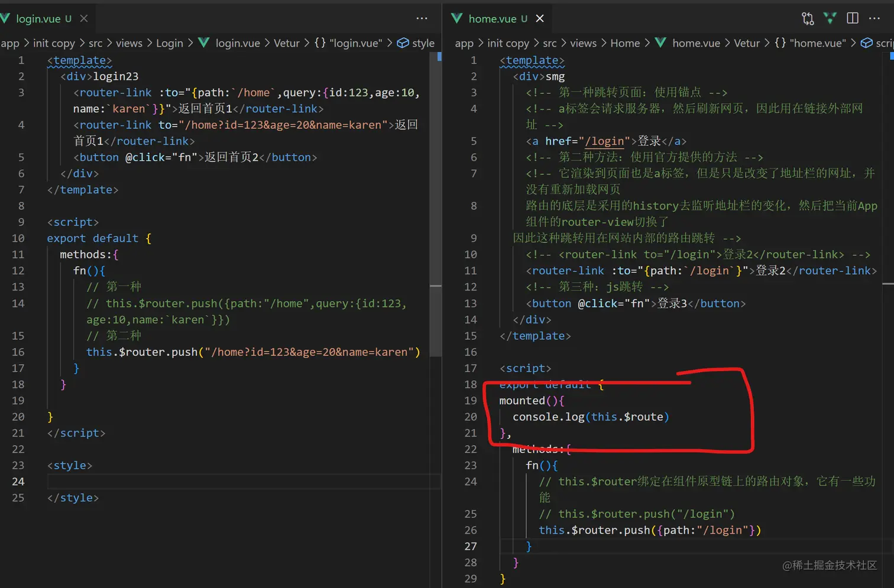Click the Vue file icon in the login.vue breadcrumb
This screenshot has height=588, width=894.
[x=204, y=43]
